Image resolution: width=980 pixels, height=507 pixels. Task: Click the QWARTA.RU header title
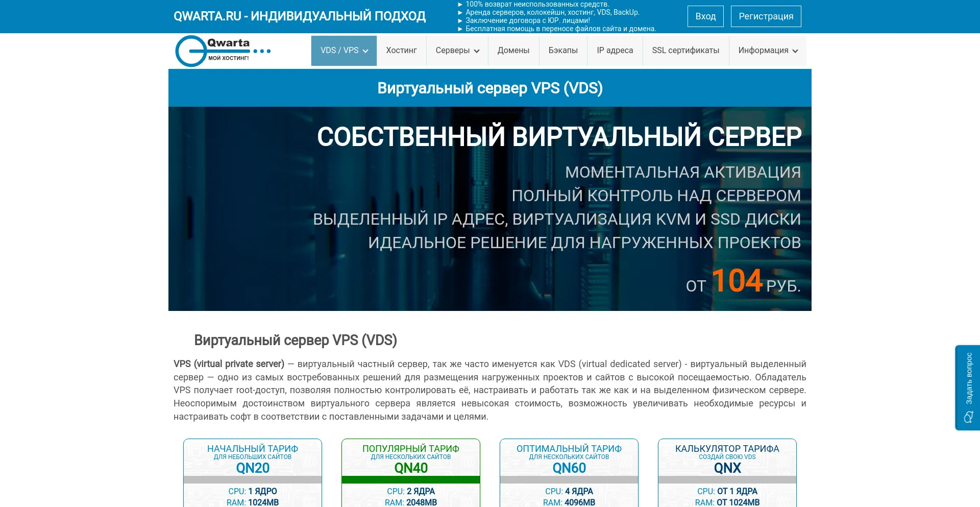[300, 16]
